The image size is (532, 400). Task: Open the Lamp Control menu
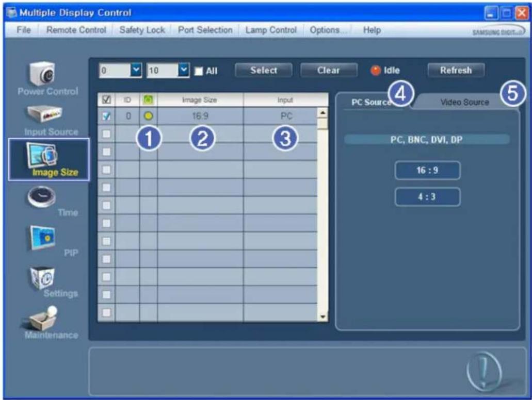coord(271,30)
